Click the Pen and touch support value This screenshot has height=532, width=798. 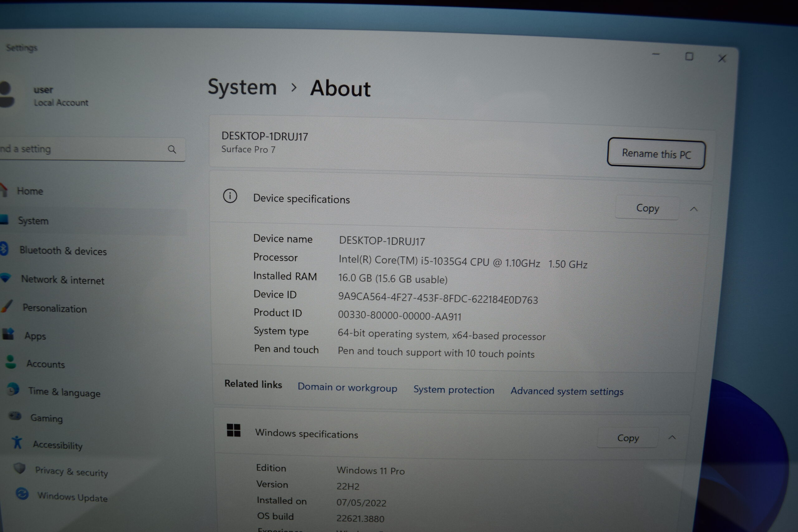(436, 352)
